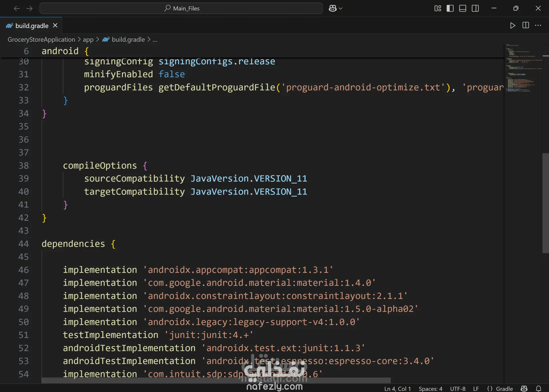This screenshot has width=549, height=392.
Task: Open the editor More Actions ellipsis
Action: [x=538, y=25]
